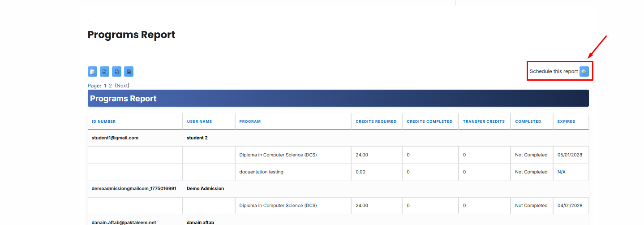644x225 pixels.
Task: Click Not Completed in the 05/01/2028 row
Action: coord(531,155)
